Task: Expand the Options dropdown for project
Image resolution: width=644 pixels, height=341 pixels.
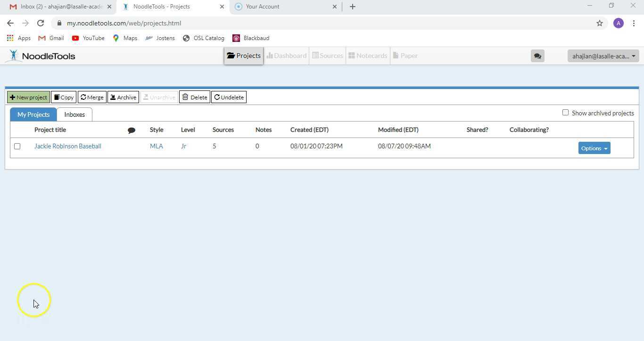Action: [594, 148]
